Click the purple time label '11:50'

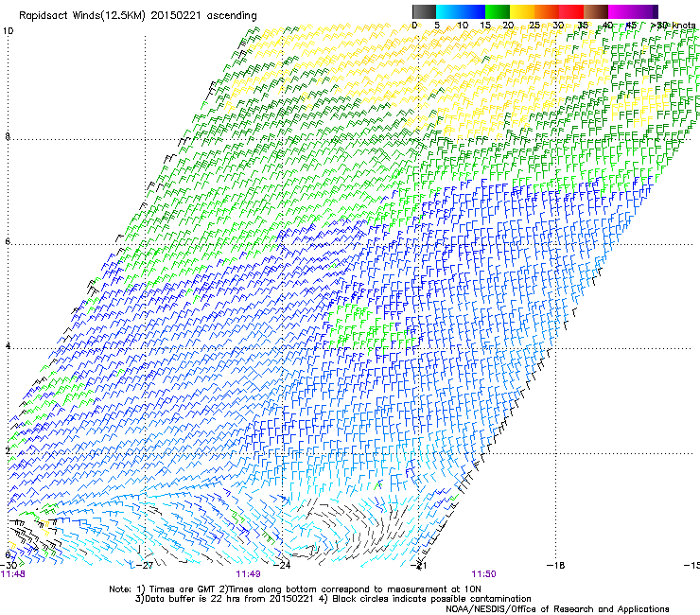point(484,574)
